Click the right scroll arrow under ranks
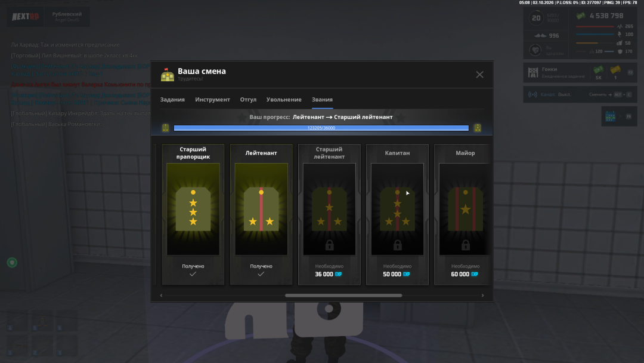This screenshot has height=363, width=644. coord(482,295)
